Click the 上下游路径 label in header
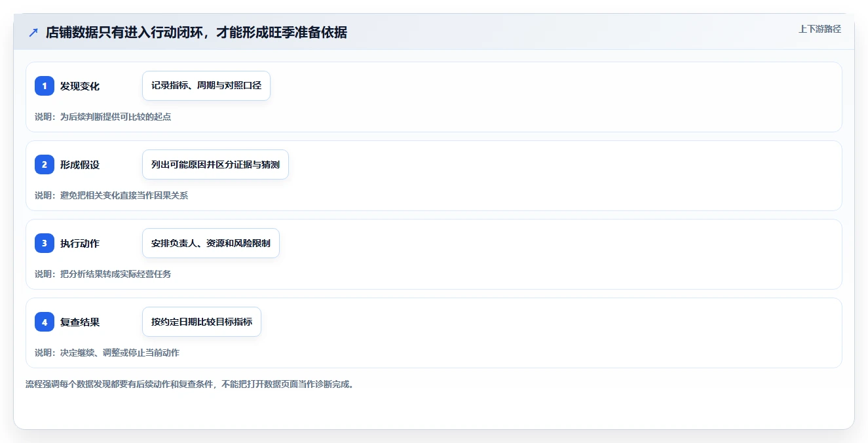This screenshot has width=868, height=443. [x=820, y=29]
